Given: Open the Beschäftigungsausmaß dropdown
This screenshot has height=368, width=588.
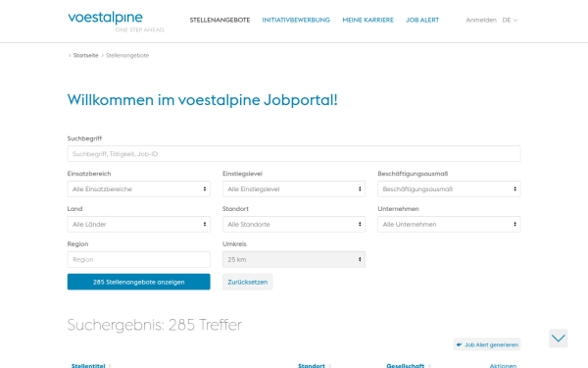Looking at the screenshot, I should [x=449, y=188].
